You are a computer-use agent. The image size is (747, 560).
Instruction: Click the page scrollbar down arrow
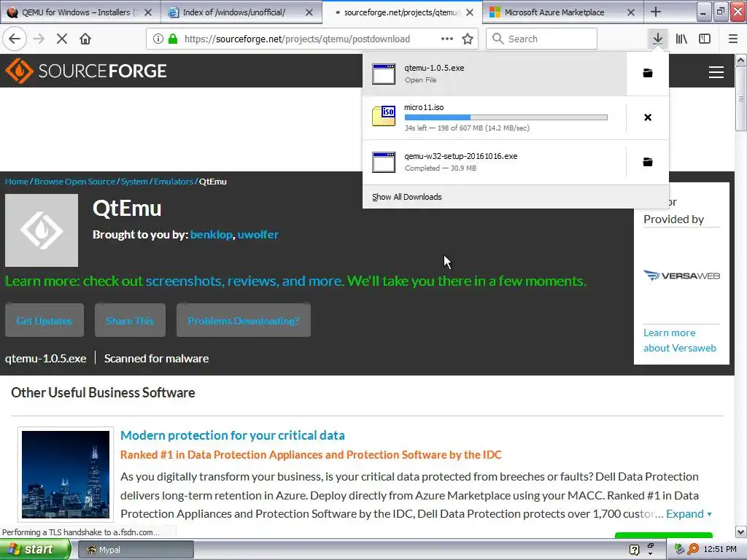click(740, 532)
